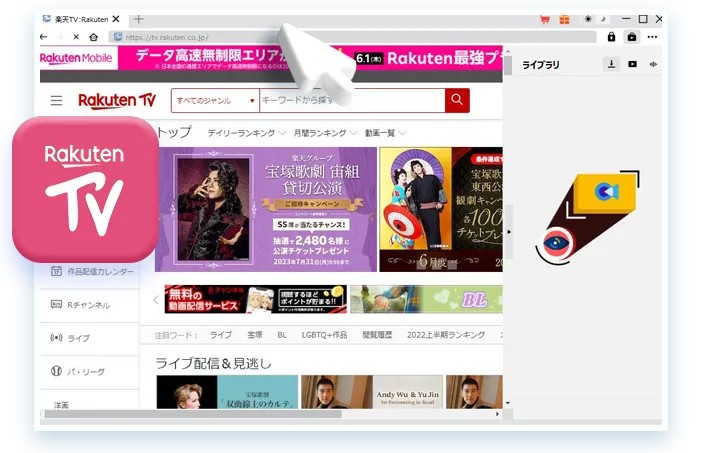Click the ライブ配信＆見逃し section heading

pyautogui.click(x=214, y=363)
